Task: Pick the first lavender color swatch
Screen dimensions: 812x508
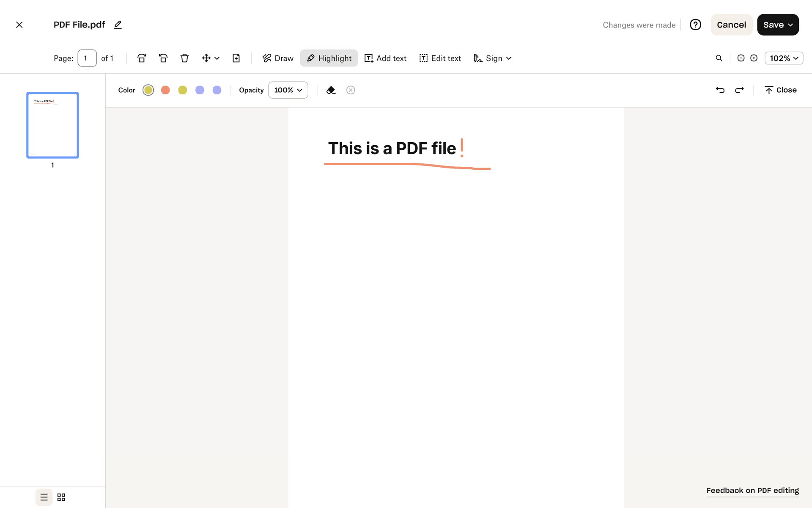Action: tap(200, 90)
